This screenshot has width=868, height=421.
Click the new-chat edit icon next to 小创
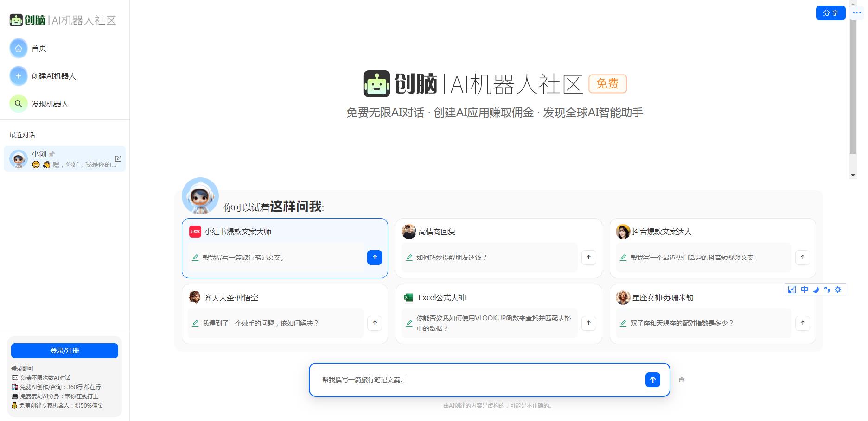tap(118, 158)
